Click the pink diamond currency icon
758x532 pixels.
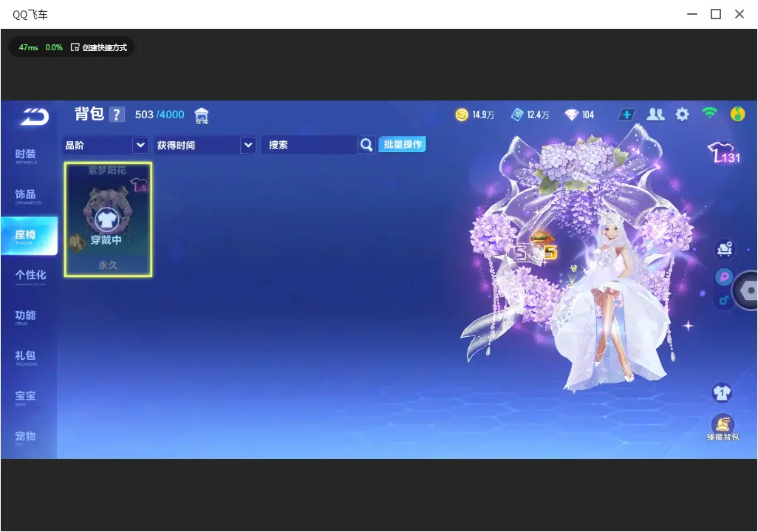[x=571, y=115]
